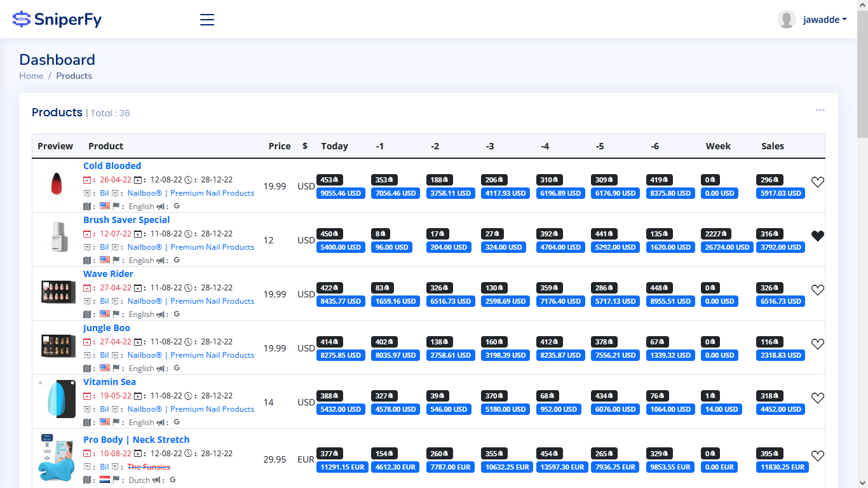Screen dimensions: 868x488
Task: Expand the Products card options menu
Action: click(x=820, y=111)
